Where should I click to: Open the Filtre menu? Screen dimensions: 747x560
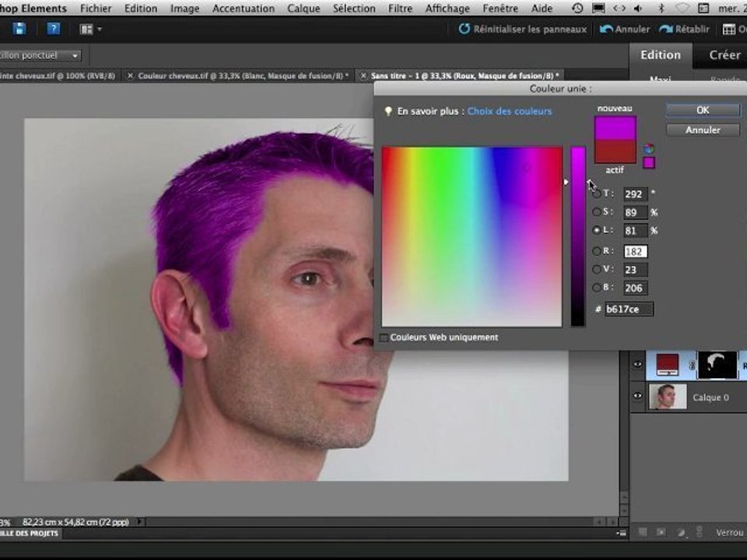400,9
